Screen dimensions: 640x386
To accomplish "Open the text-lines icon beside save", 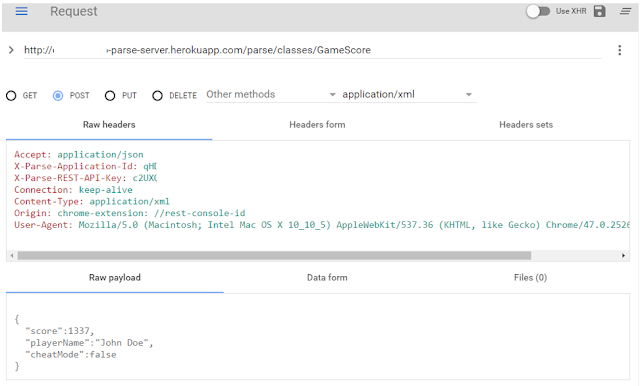I will pyautogui.click(x=625, y=11).
